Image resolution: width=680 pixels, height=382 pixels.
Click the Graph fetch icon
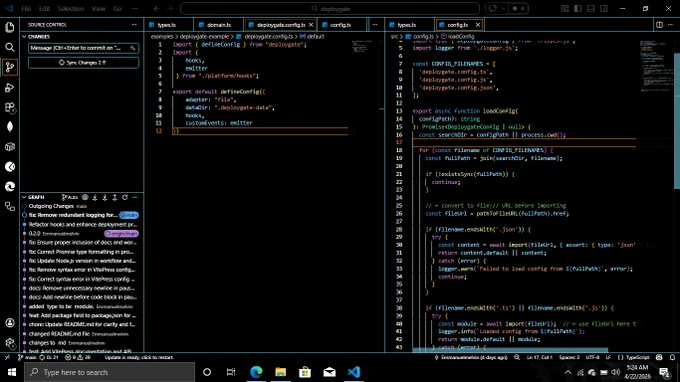pyautogui.click(x=95, y=197)
